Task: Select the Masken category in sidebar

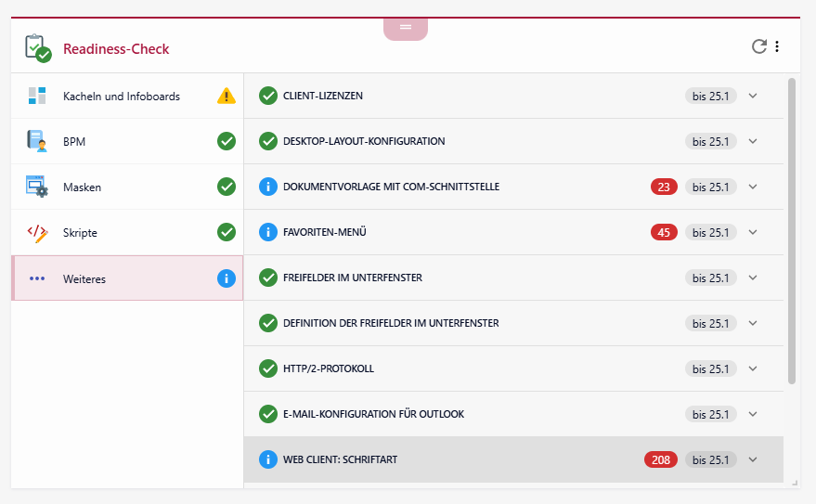Action: pos(127,187)
